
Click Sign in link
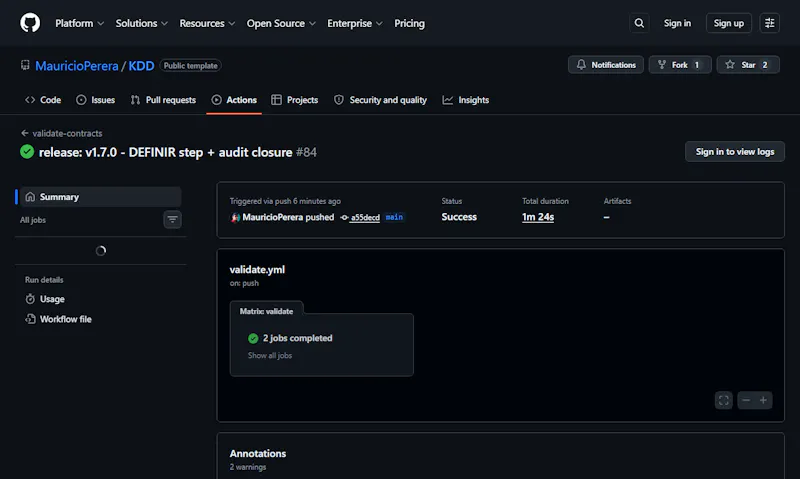(x=677, y=23)
